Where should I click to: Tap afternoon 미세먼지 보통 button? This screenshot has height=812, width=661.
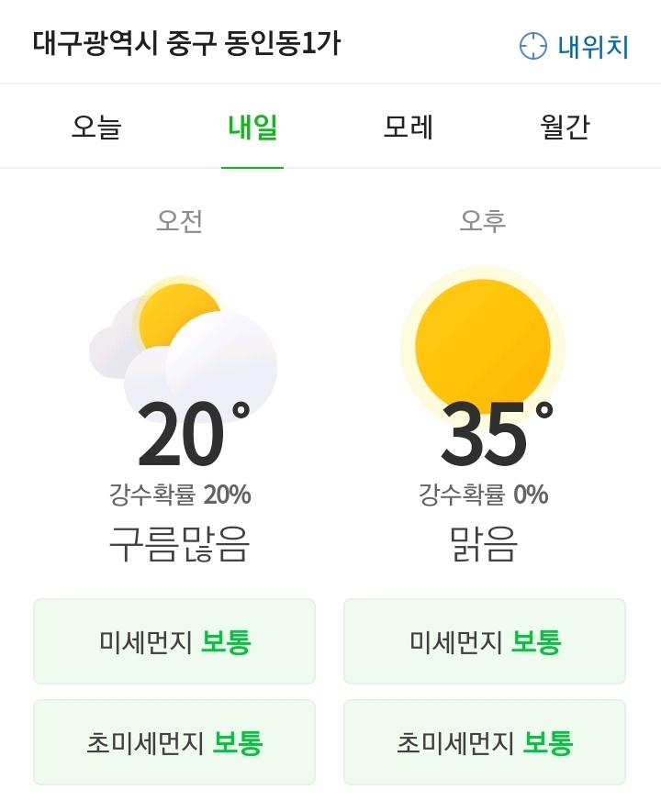point(485,641)
